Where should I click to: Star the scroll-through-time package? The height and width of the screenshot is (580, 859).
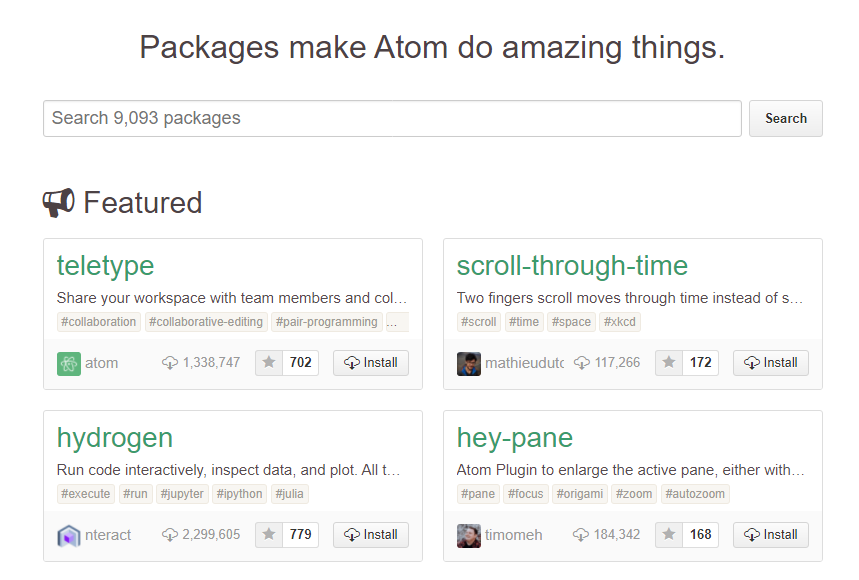coord(669,363)
